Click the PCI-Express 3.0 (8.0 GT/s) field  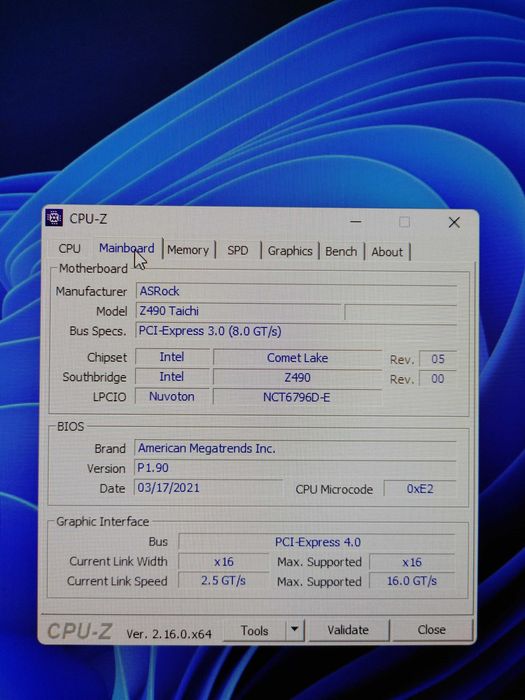tap(296, 331)
